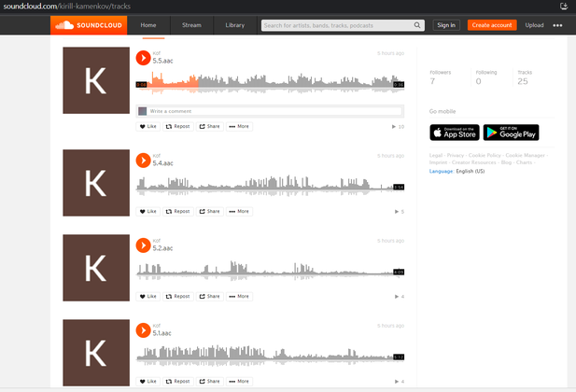The width and height of the screenshot is (576, 392).
Task: Seek within the 5.1.aac waveform
Action: [x=270, y=356]
